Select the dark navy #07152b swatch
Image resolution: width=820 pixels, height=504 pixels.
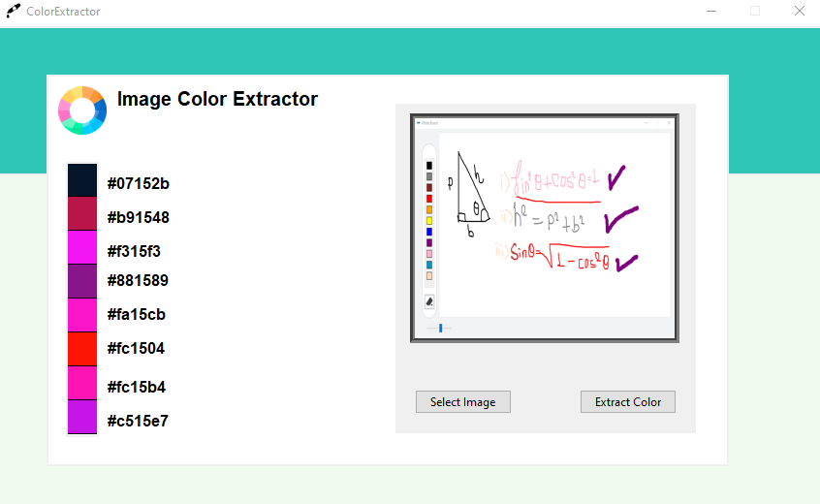click(x=82, y=180)
